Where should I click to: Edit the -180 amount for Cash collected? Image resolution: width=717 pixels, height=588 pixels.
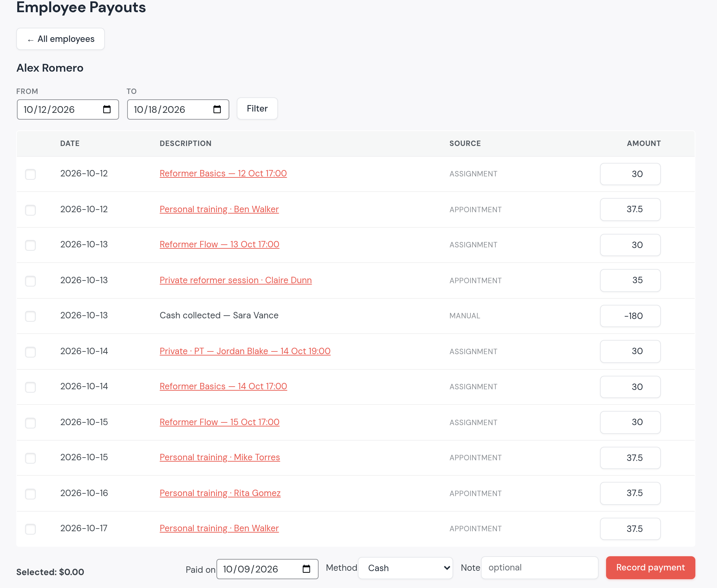(x=630, y=316)
